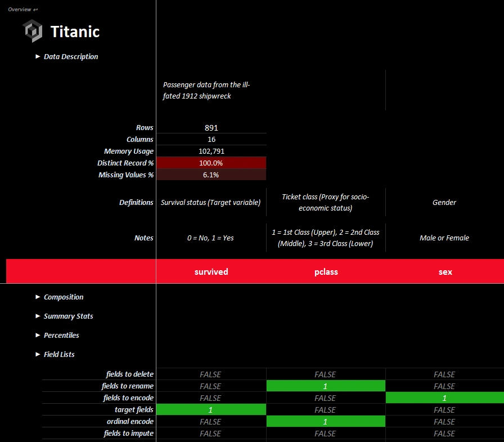Toggle ordinal encode for pclass

pyautogui.click(x=326, y=421)
